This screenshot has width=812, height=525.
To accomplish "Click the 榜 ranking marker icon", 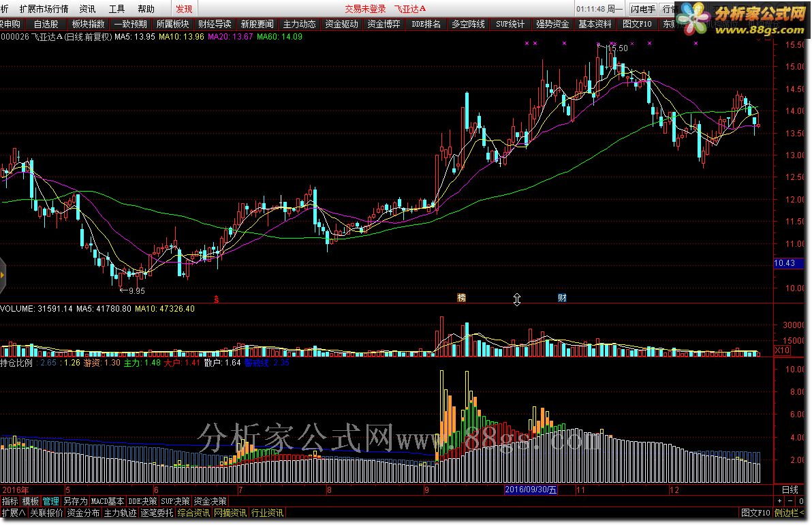I will (x=461, y=297).
